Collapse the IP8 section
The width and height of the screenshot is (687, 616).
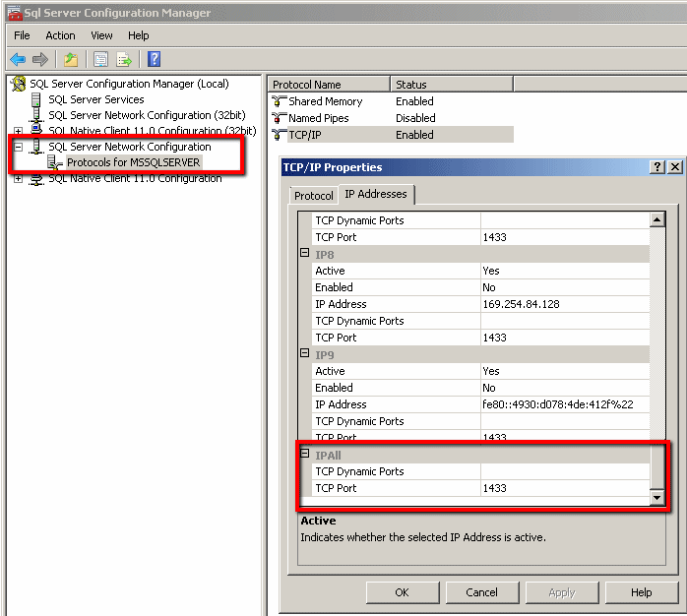coord(304,253)
